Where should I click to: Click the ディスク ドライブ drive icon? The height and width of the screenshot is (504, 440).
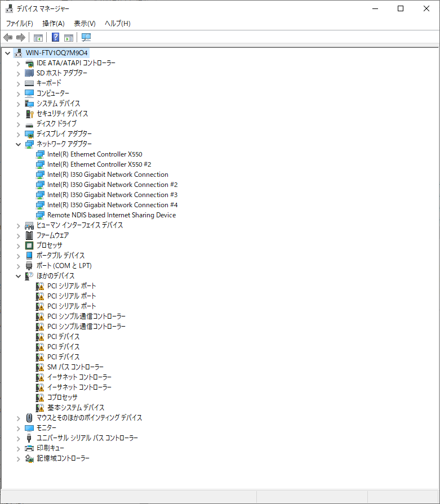tap(29, 124)
